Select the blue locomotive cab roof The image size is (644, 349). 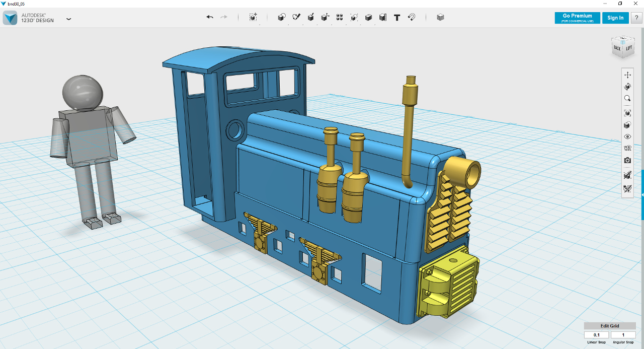click(238, 59)
